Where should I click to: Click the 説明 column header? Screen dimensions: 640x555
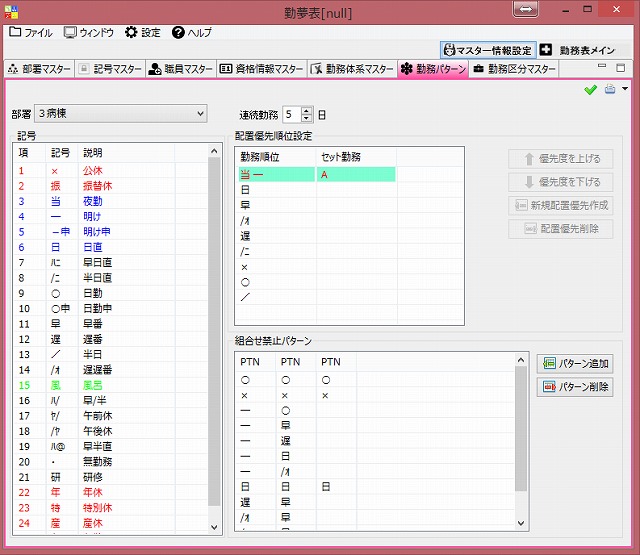tap(126, 153)
